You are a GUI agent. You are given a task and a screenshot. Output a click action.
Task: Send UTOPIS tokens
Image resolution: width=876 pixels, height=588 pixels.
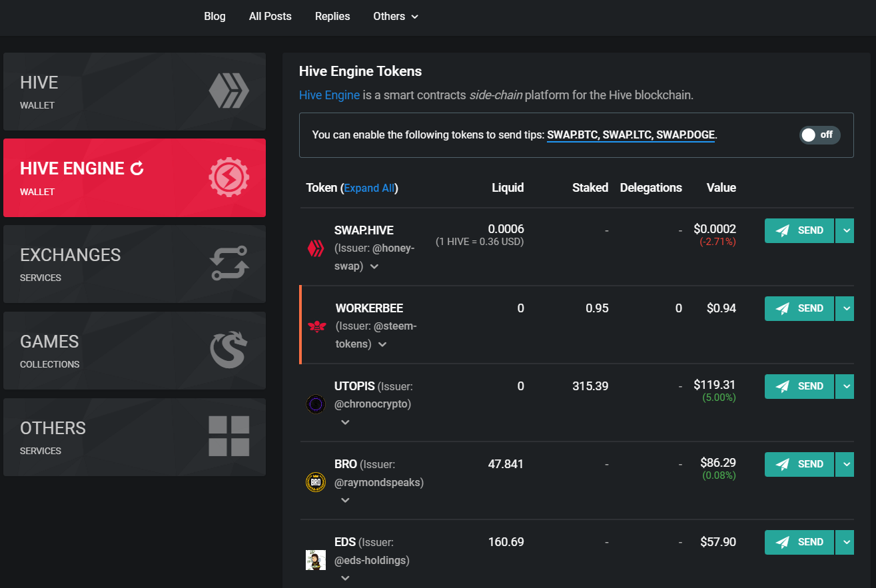pyautogui.click(x=799, y=386)
